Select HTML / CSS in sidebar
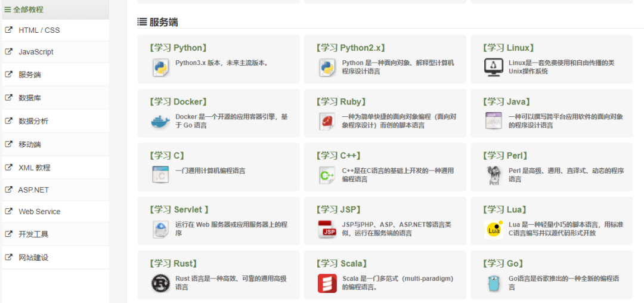The image size is (644, 303). tap(55, 30)
